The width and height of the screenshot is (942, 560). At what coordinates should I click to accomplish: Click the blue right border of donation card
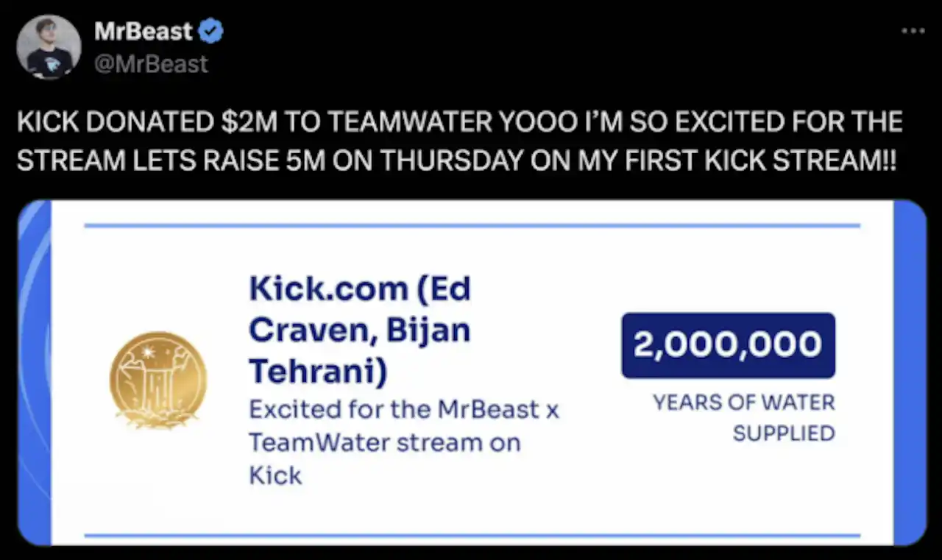click(x=910, y=372)
